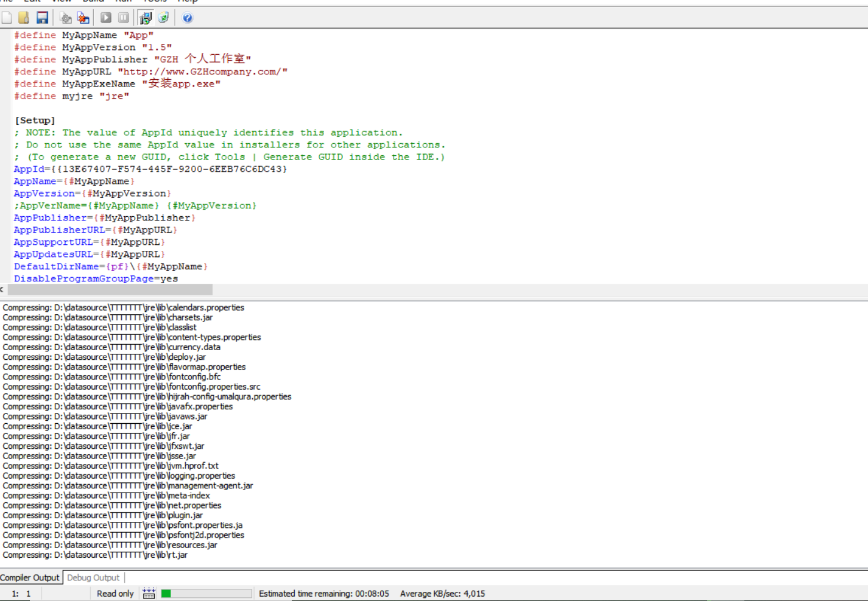Image resolution: width=868 pixels, height=601 pixels.
Task: Switch to the Debug Output tab
Action: 93,577
